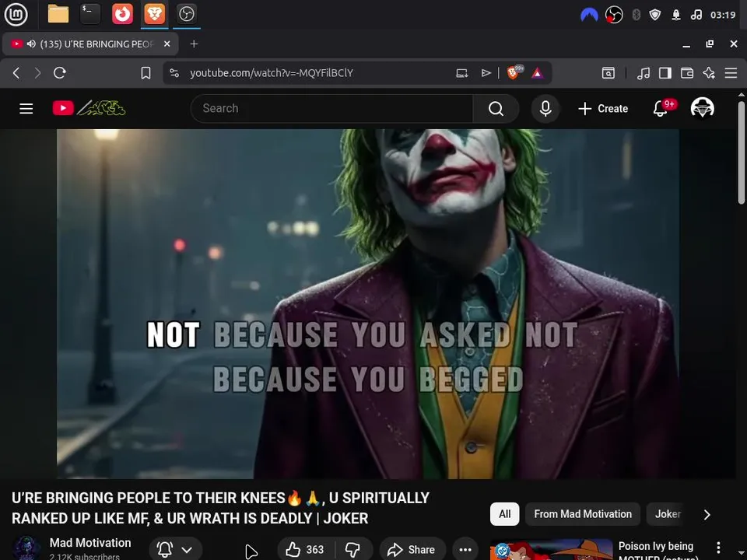Open the Create button

[x=603, y=109]
